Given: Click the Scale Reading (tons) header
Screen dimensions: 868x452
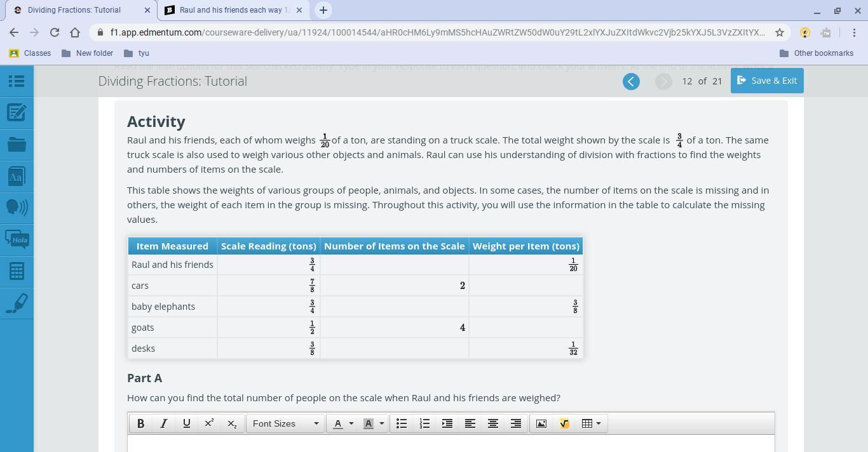Looking at the screenshot, I should pos(268,246).
